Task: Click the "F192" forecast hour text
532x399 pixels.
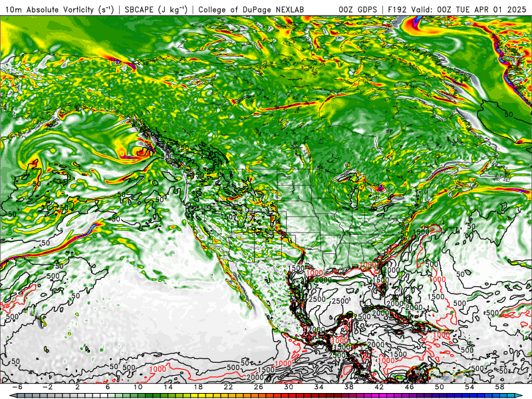Action: point(398,9)
